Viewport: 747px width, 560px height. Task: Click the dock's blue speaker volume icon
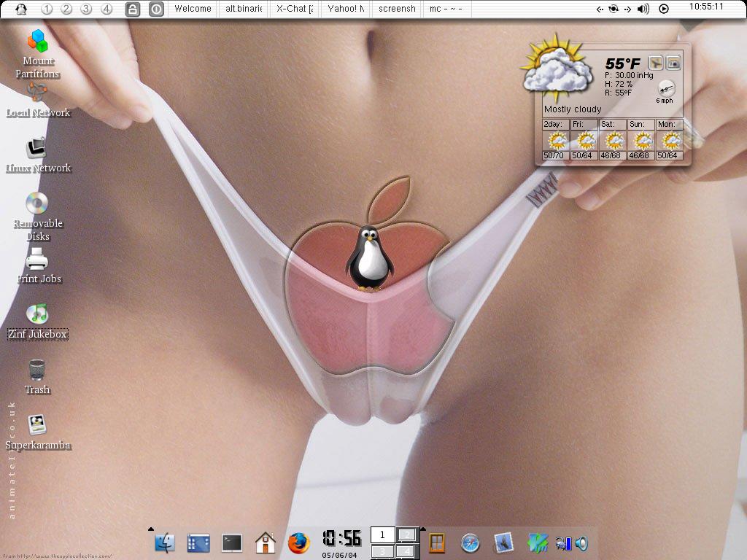[581, 543]
